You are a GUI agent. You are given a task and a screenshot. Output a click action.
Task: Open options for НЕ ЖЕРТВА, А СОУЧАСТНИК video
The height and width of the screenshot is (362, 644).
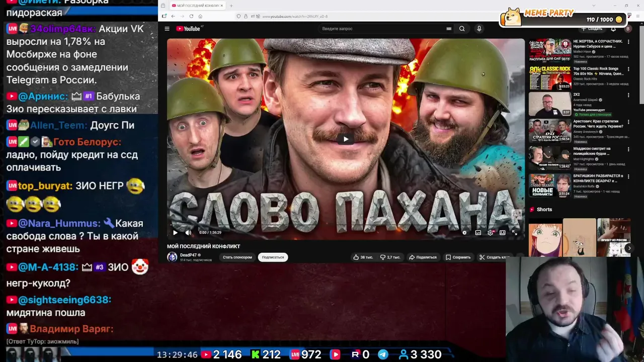click(x=628, y=42)
